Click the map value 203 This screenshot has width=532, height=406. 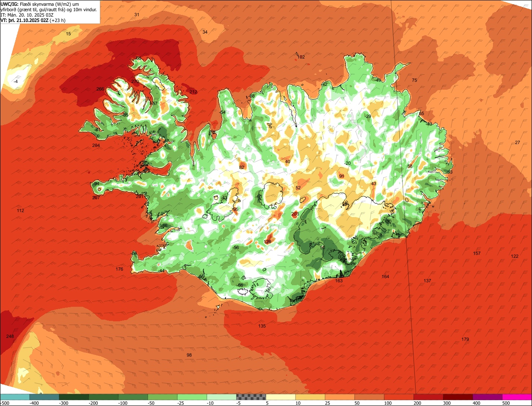pos(295,214)
